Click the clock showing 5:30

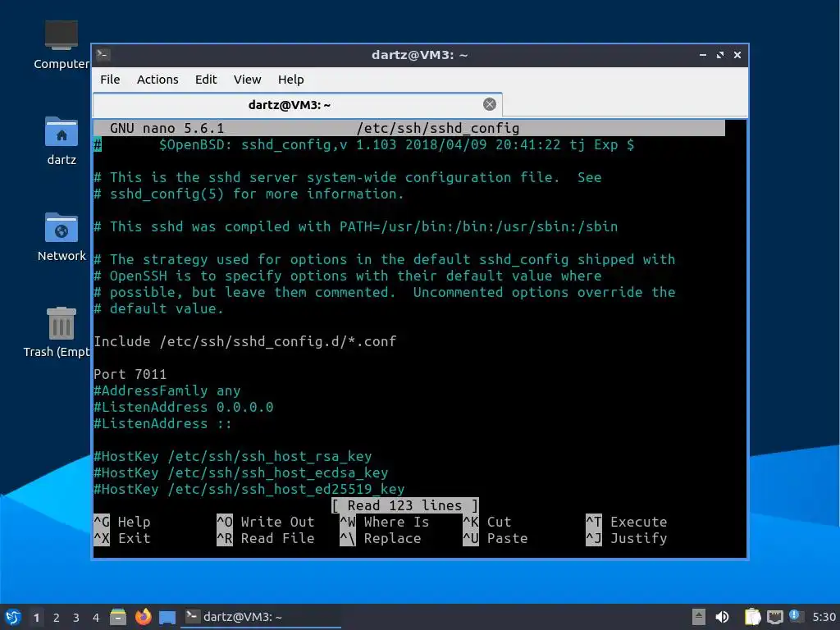[824, 617]
